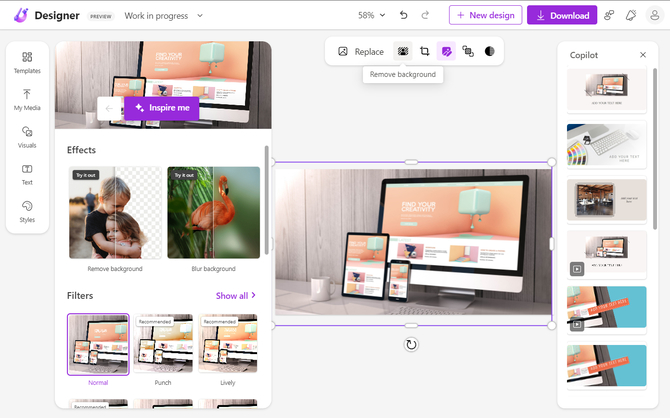Open the zoom level 58% dropdown
670x418 pixels.
pyautogui.click(x=371, y=15)
